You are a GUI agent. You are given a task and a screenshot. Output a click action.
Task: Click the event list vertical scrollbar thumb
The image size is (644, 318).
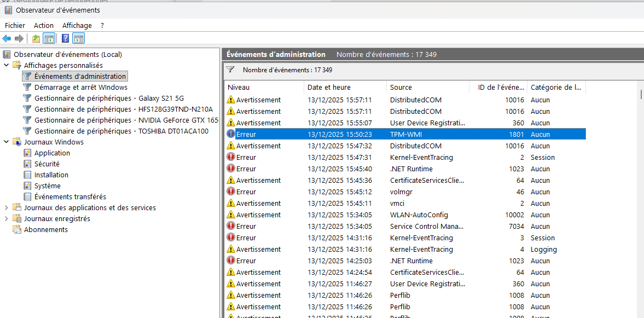(641, 94)
